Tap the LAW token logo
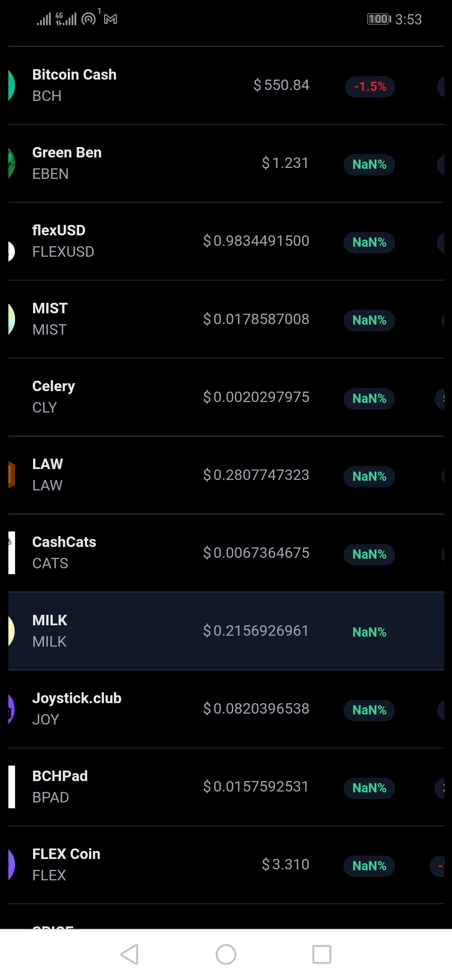The height and width of the screenshot is (980, 452). 12,475
